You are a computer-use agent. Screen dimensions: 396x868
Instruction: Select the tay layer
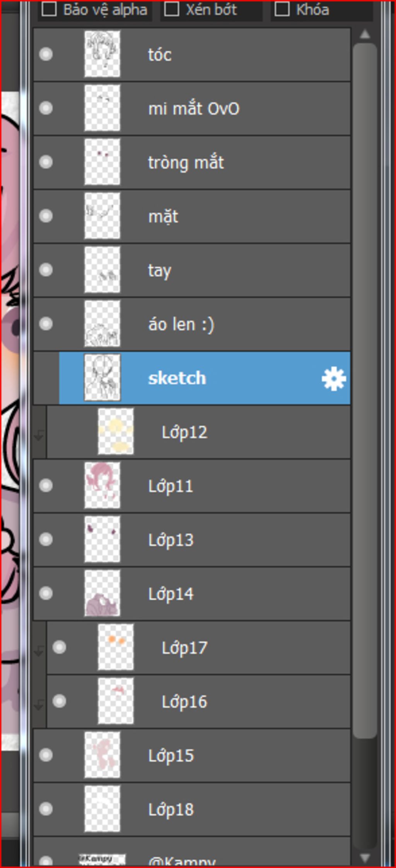pyautogui.click(x=159, y=270)
